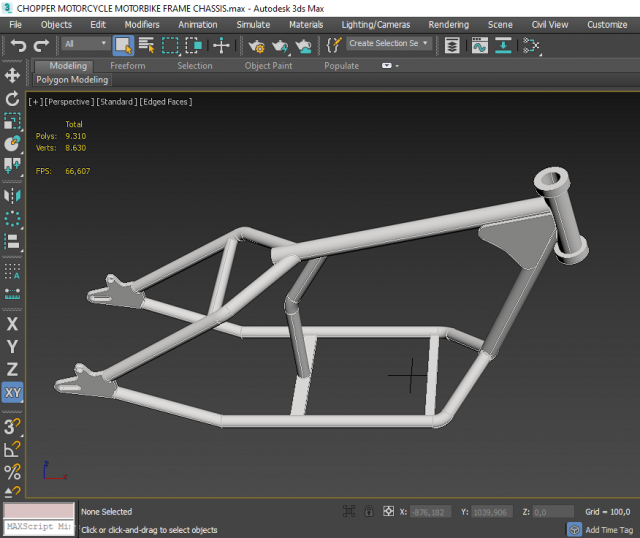Open the Modifiers menu

point(142,25)
